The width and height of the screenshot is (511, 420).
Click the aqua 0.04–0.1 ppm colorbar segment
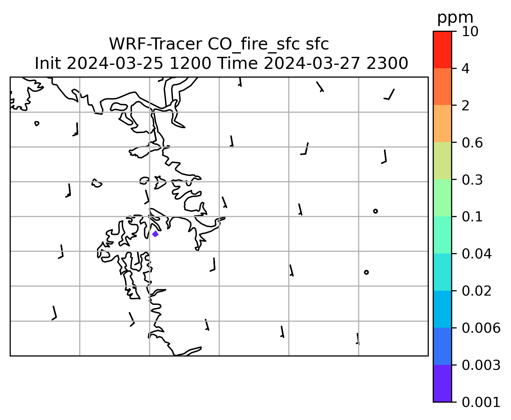[x=442, y=235]
